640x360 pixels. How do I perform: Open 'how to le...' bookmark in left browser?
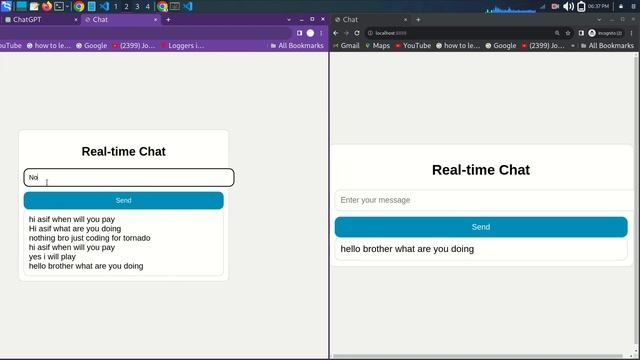click(x=49, y=45)
